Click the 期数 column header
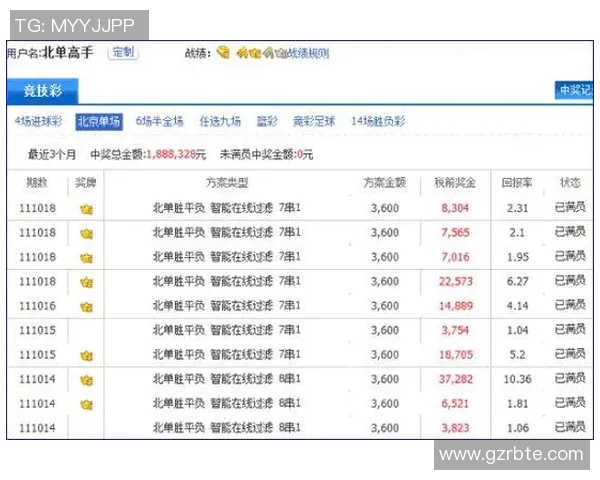 37,183
